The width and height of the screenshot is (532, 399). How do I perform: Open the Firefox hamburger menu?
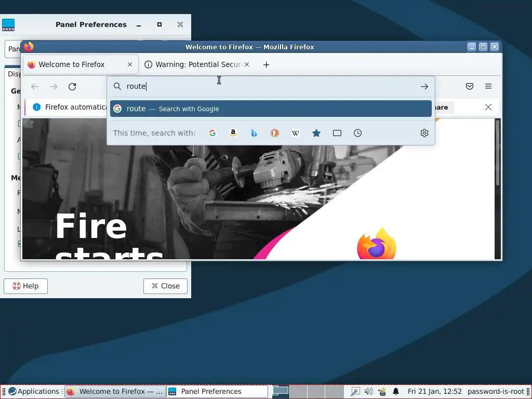click(488, 86)
